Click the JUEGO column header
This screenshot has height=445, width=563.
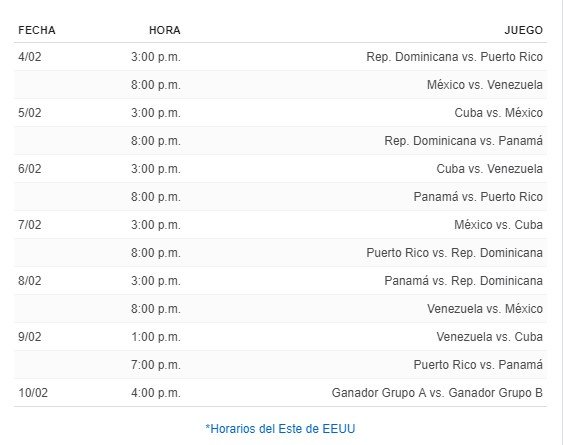(523, 30)
